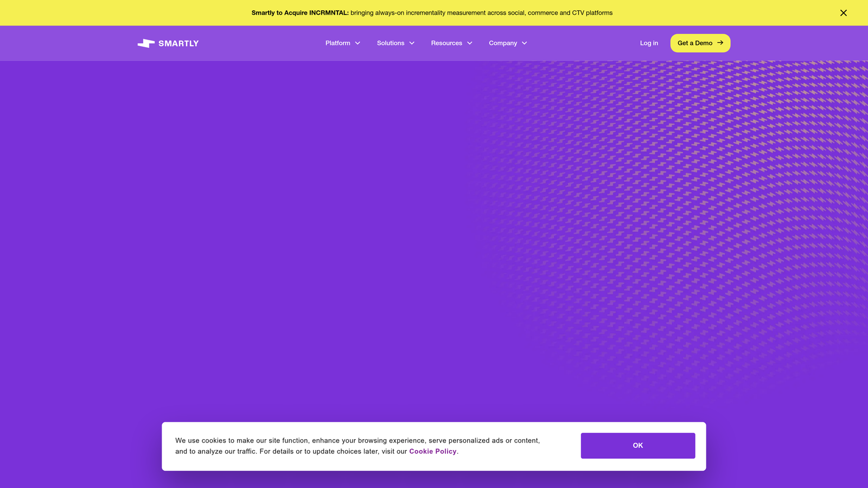Click the Smartly flag logo
The height and width of the screenshot is (488, 868).
[145, 43]
